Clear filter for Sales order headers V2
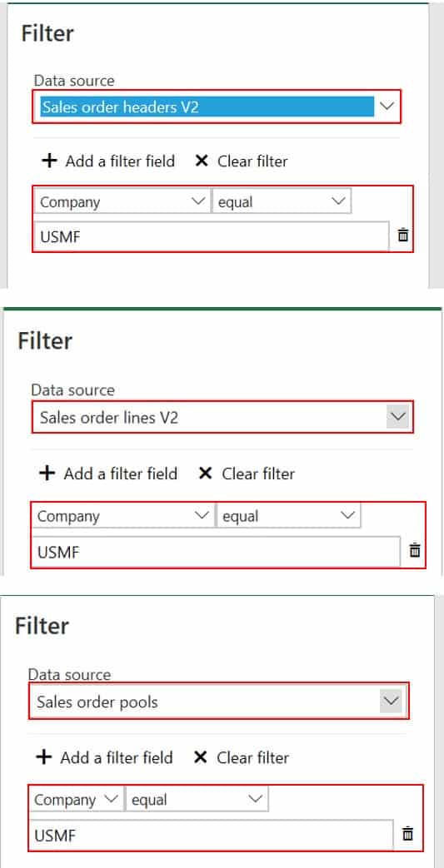444x868 pixels. [x=241, y=161]
